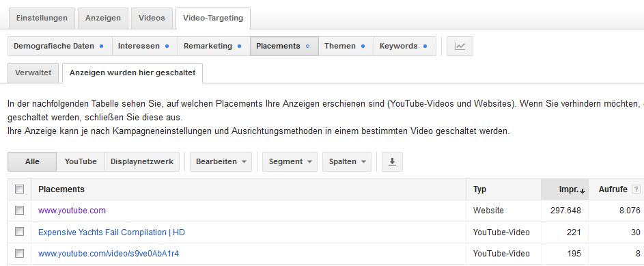Show the performance graph icon
Image resolution: width=644 pixels, height=266 pixels.
(460, 46)
